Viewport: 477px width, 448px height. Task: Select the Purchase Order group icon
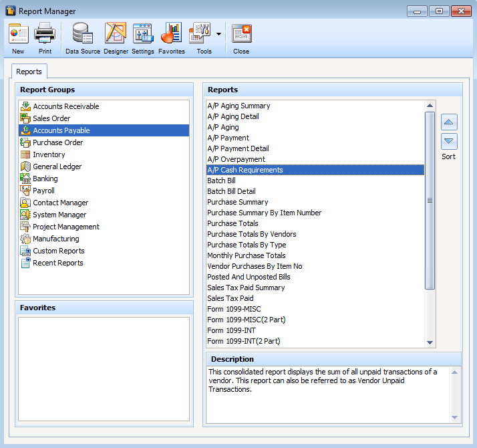[x=25, y=142]
